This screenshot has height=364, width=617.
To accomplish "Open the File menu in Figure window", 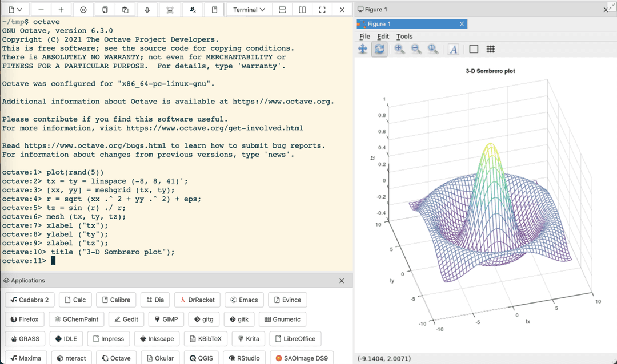I will (x=364, y=37).
